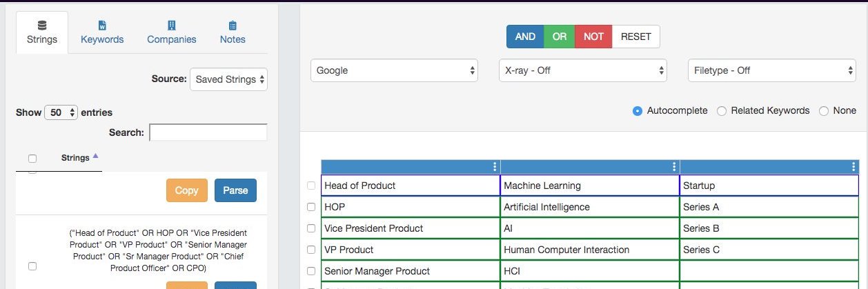Select the Related Keywords radio option

pos(722,110)
